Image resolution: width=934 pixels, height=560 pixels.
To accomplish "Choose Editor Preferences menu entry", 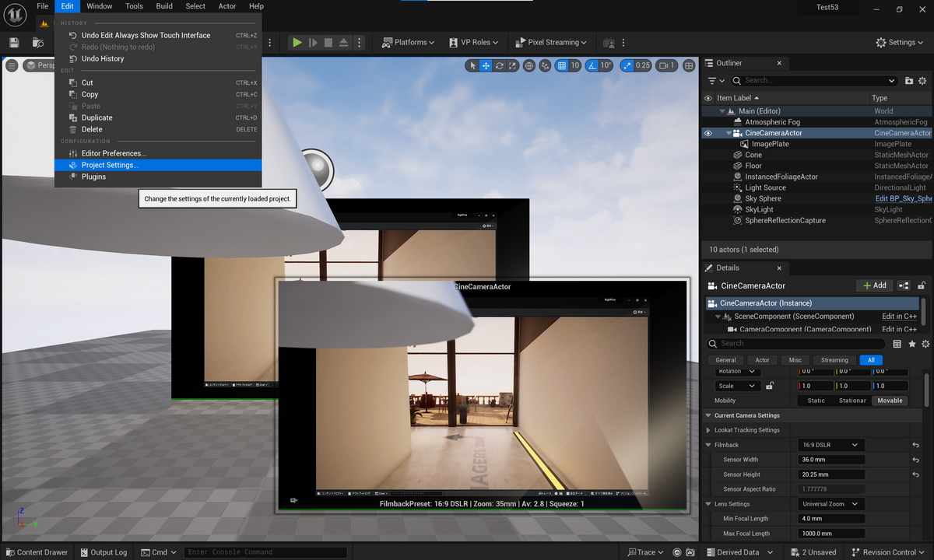I will (158, 153).
